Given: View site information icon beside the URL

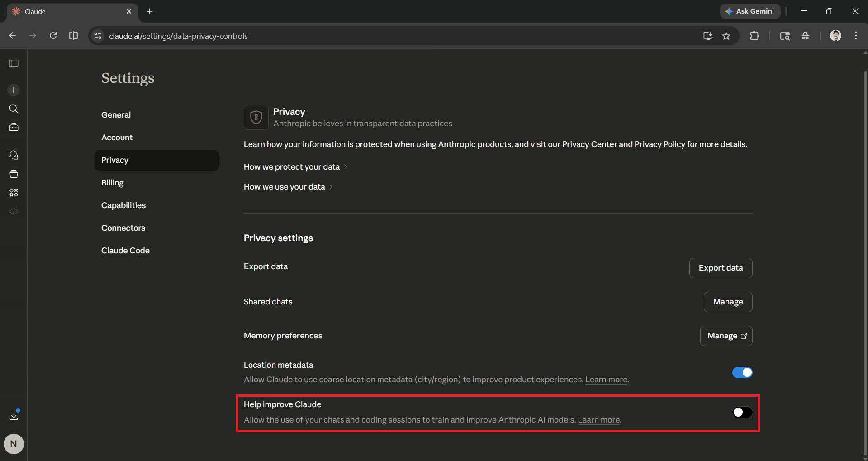Looking at the screenshot, I should 98,36.
